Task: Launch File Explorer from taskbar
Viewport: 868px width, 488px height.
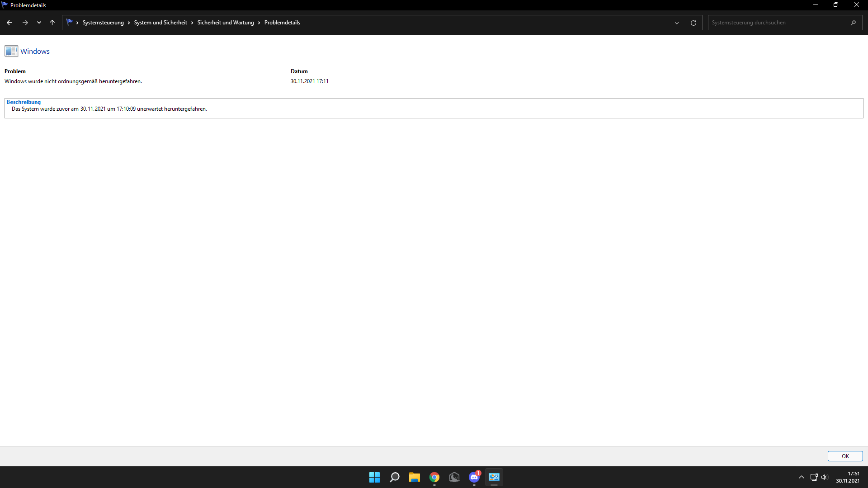Action: (414, 477)
